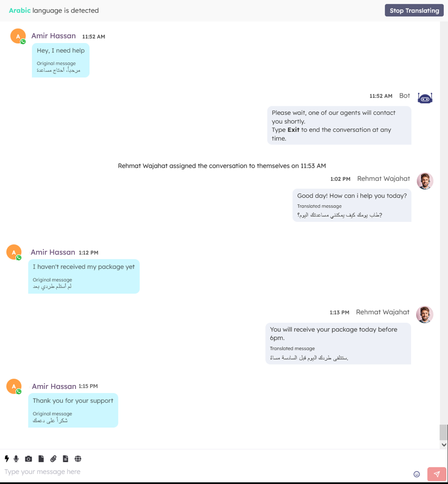
Task: Click the globe translation icon
Action: coord(78,459)
